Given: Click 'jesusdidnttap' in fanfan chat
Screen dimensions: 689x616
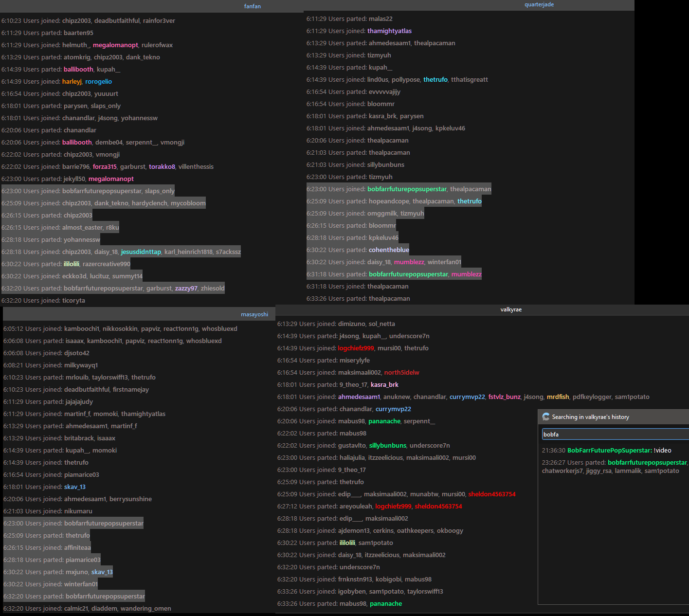Looking at the screenshot, I should click(141, 252).
